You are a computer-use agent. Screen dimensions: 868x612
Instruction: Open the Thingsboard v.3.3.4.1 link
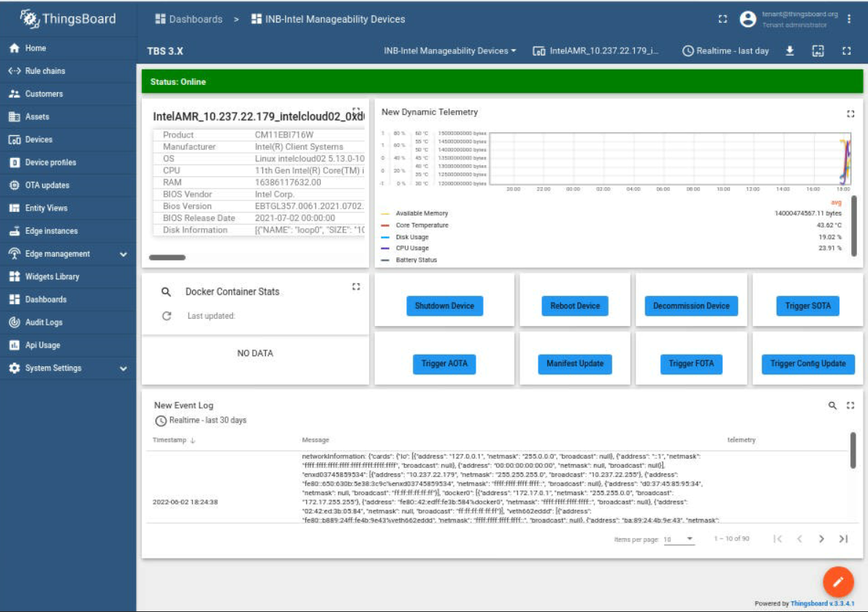(822, 604)
